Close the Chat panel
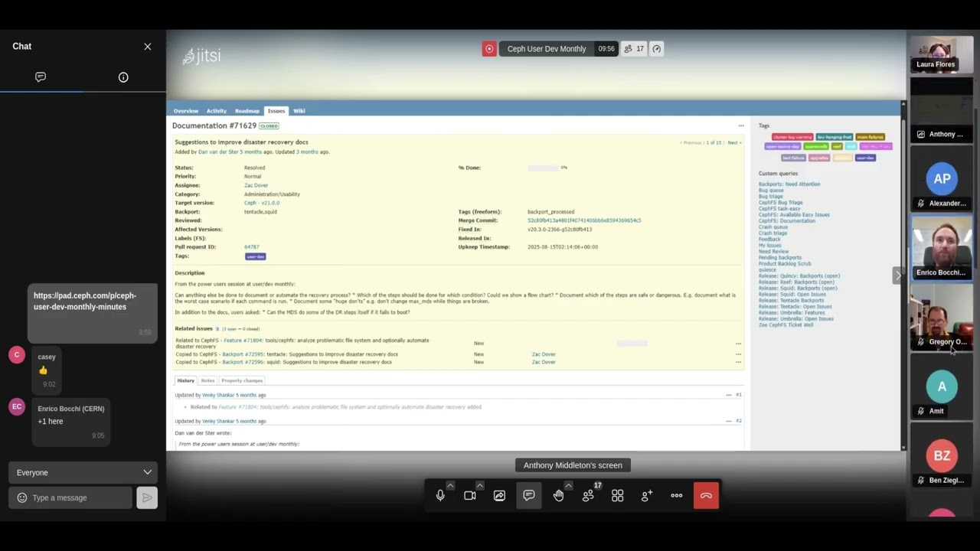Screen dimensions: 980x551 [148, 47]
